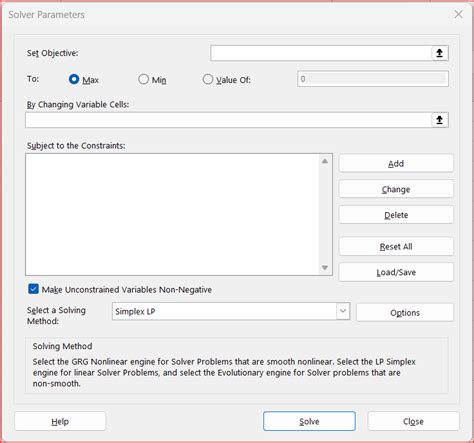Click constraints list scroll up arrow
474x443 pixels.
point(325,161)
